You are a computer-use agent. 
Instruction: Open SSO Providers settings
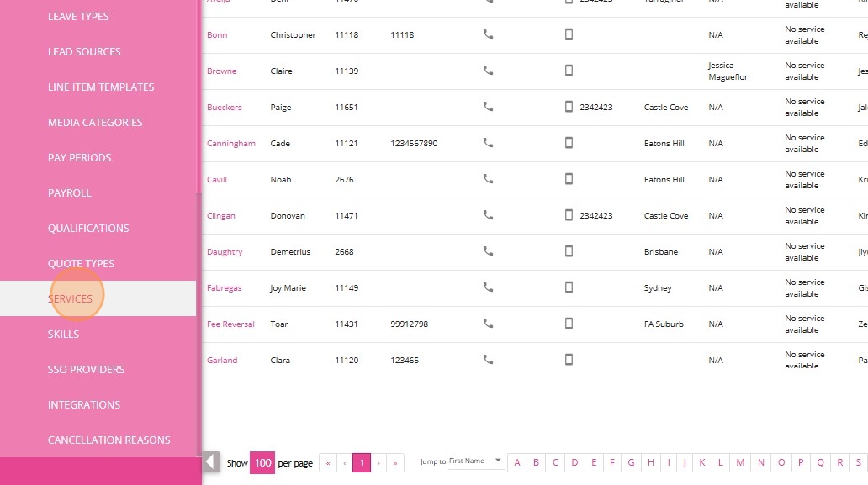86,369
